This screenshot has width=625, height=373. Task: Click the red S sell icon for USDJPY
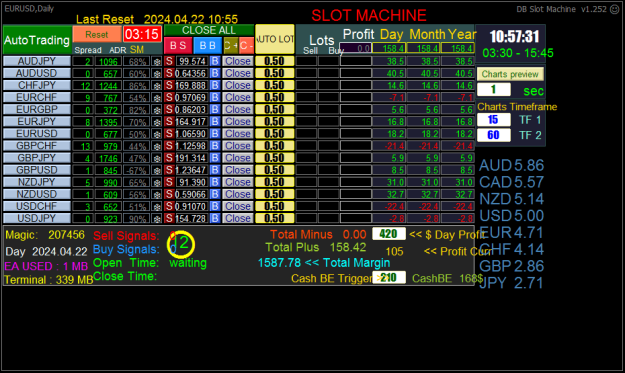point(169,218)
